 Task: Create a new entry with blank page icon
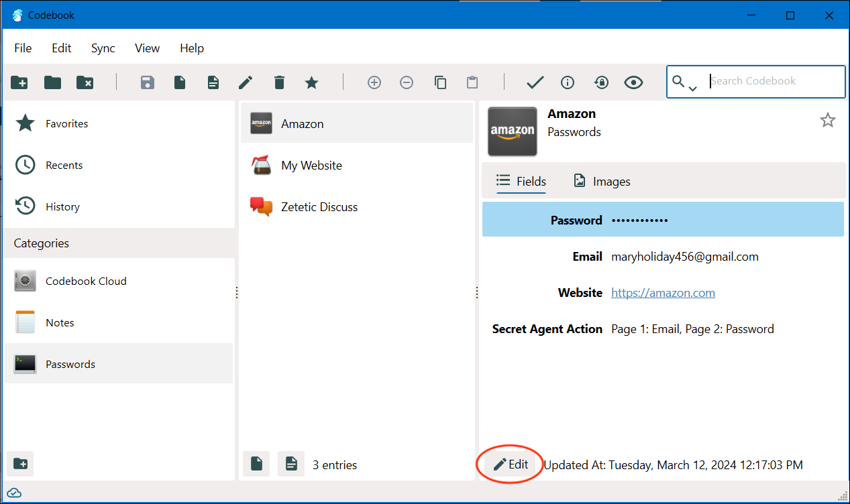180,82
